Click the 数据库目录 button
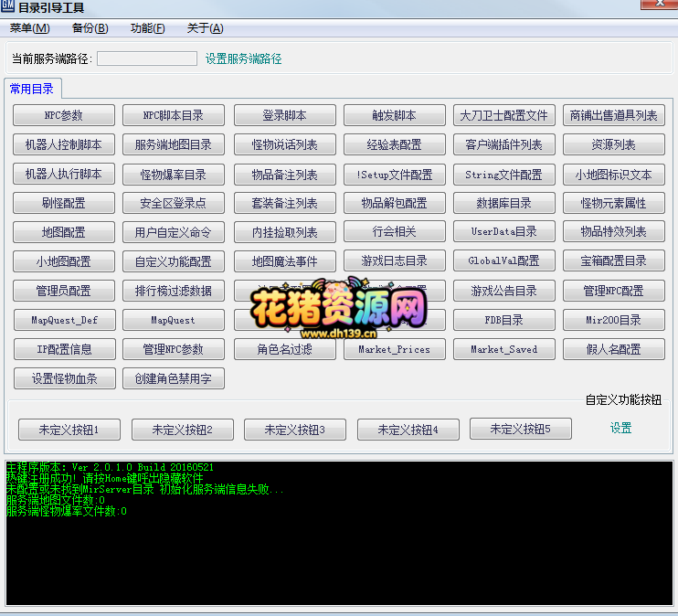This screenshot has height=616, width=678. tap(504, 203)
